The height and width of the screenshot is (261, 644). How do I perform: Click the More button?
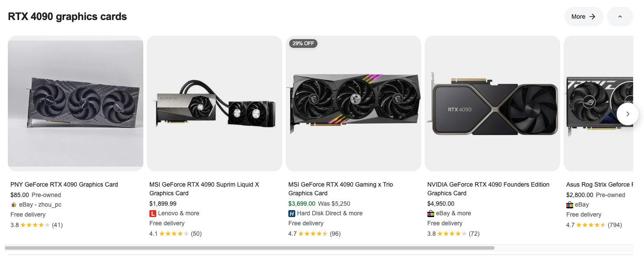pos(583,17)
